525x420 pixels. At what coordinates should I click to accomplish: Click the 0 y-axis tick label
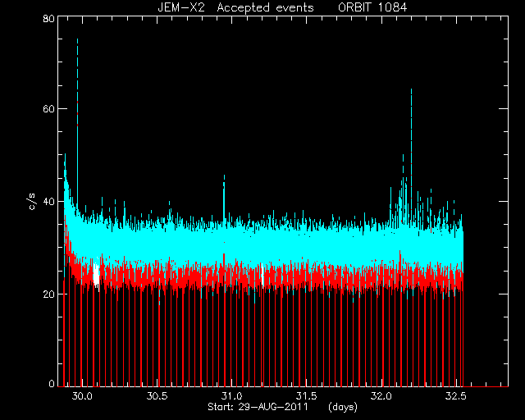pyautogui.click(x=52, y=383)
